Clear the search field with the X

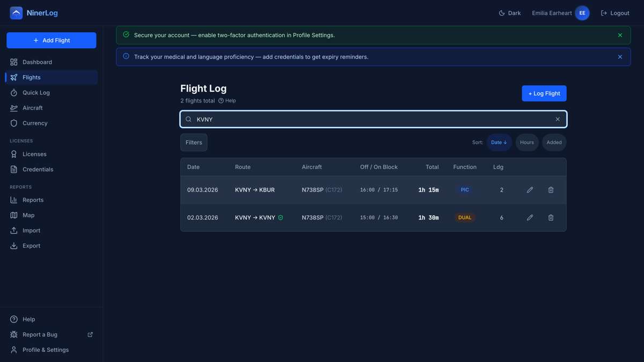coord(558,119)
